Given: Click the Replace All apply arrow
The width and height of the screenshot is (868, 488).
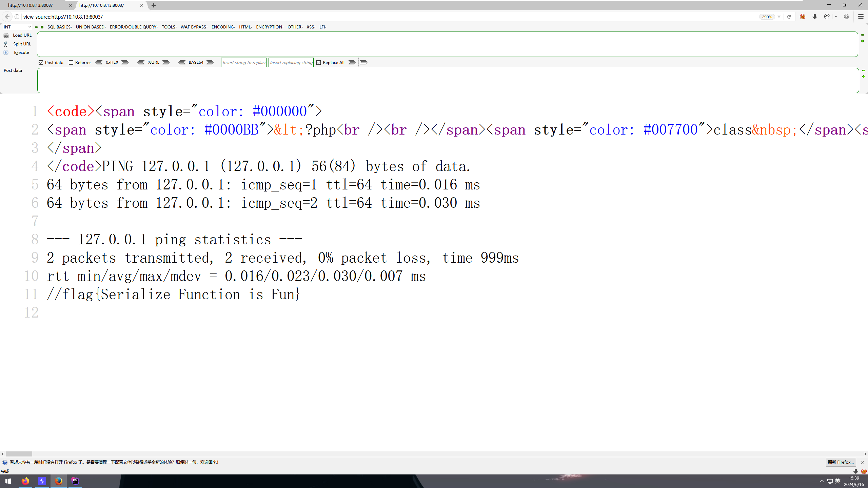Looking at the screenshot, I should click(352, 62).
